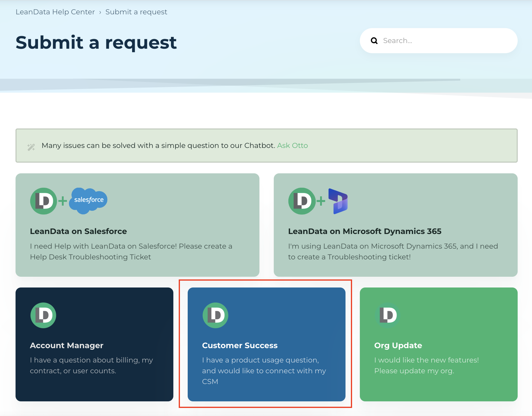Click the billing question description text
This screenshot has width=532, height=416.
tap(91, 365)
